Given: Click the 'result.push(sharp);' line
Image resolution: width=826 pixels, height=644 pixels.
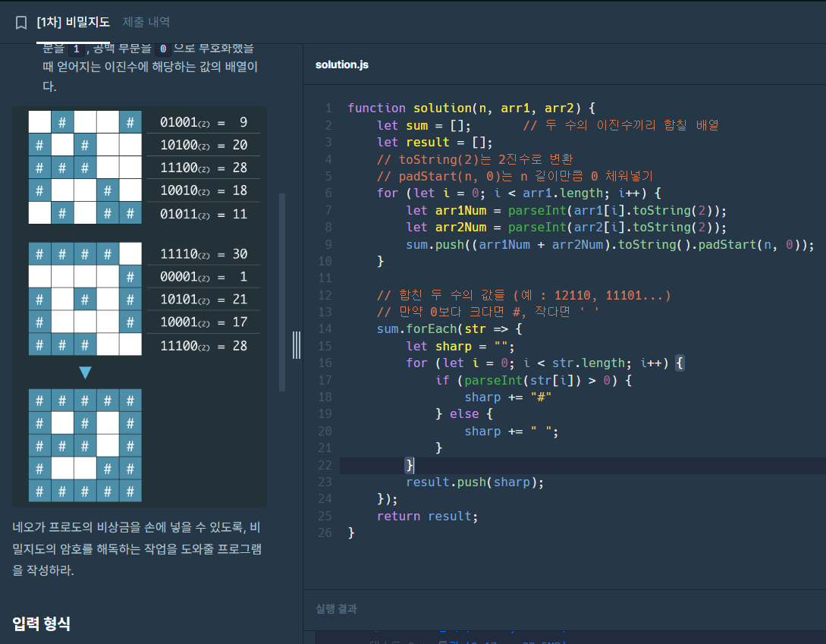Looking at the screenshot, I should click(x=475, y=482).
